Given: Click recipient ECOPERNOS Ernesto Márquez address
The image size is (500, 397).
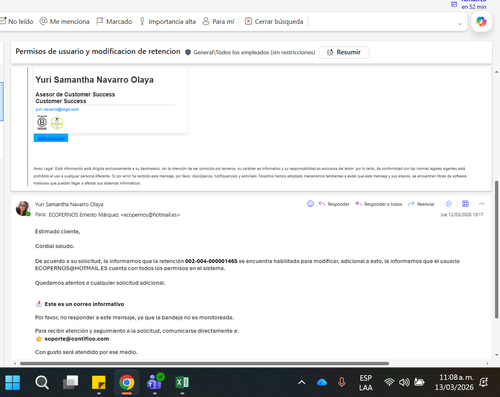Looking at the screenshot, I should click(x=114, y=215).
